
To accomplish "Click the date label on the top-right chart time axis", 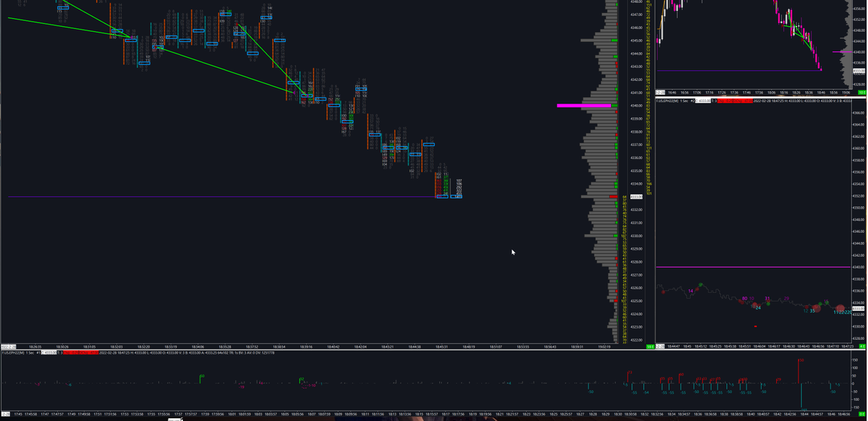I will pos(660,93).
